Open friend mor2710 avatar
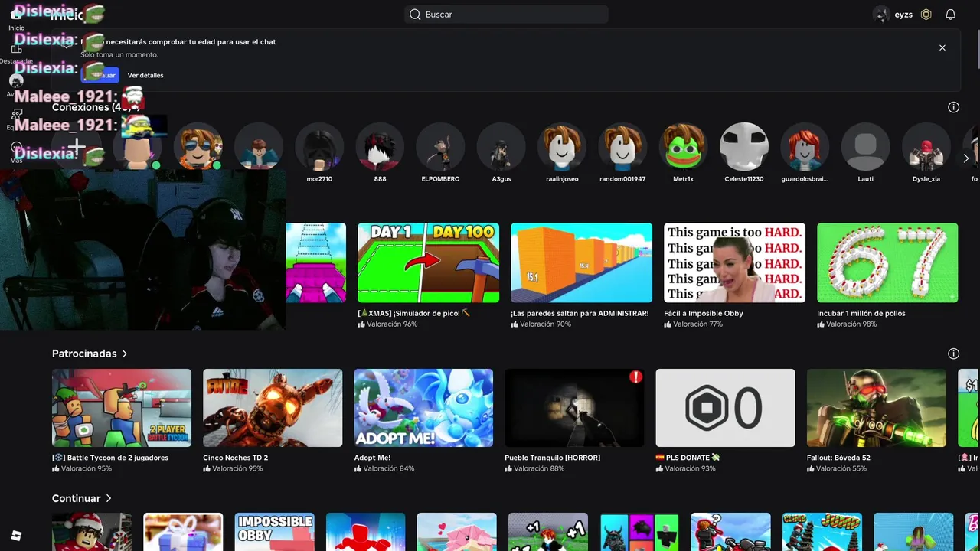Image resolution: width=980 pixels, height=551 pixels. (x=319, y=147)
